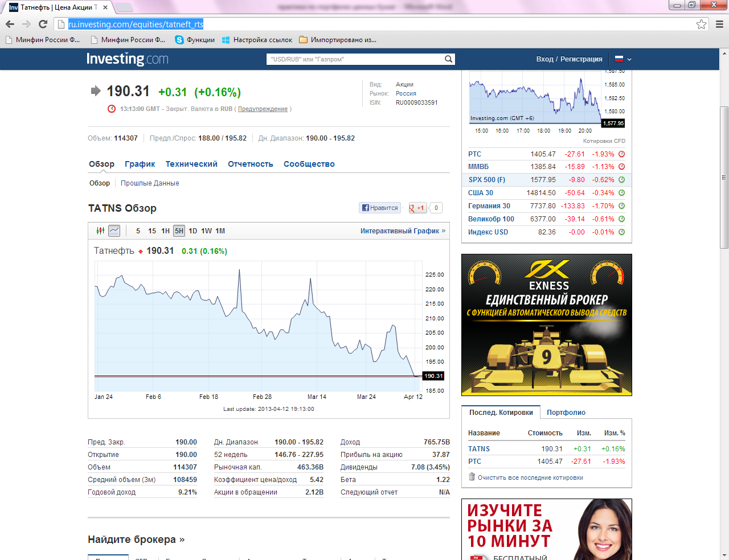Select the area line chart type icon

click(x=114, y=230)
